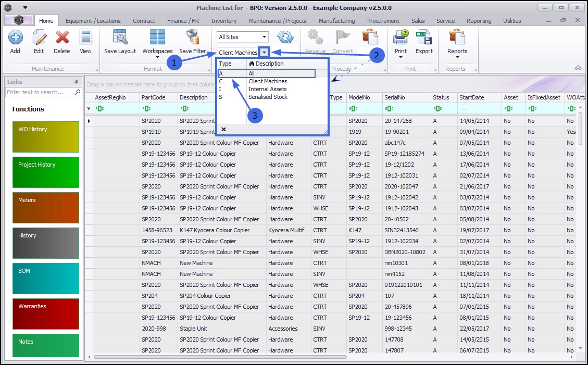Sort by the SerialNo column header
The image size is (588, 365).
tap(394, 97)
